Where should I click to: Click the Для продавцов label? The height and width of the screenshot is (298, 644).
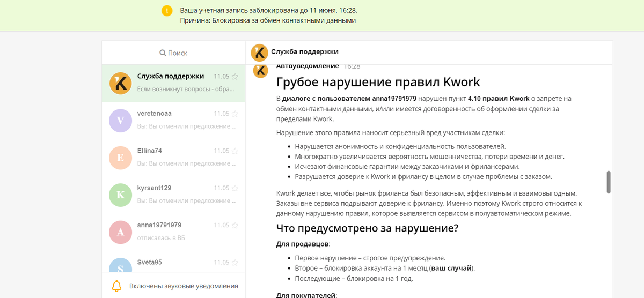(303, 244)
